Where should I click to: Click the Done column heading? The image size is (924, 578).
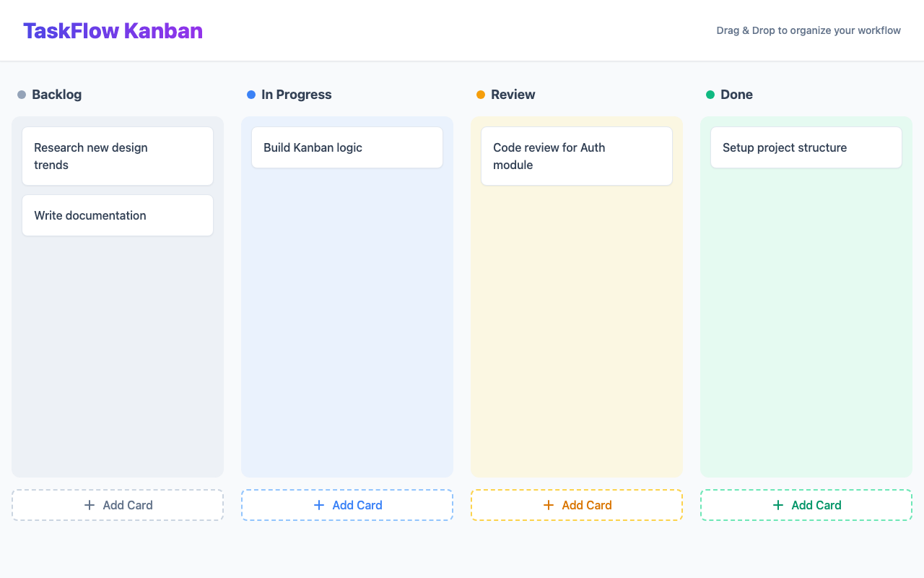point(736,95)
